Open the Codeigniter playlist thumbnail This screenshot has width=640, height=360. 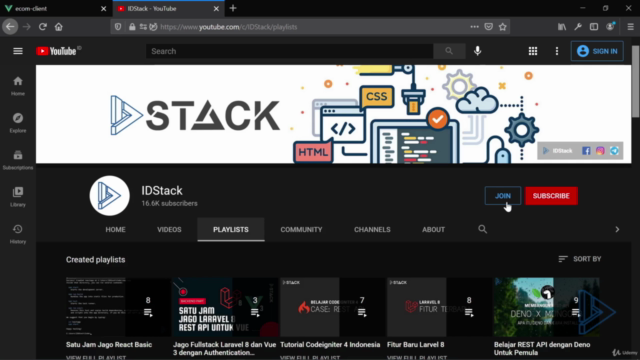point(333,307)
